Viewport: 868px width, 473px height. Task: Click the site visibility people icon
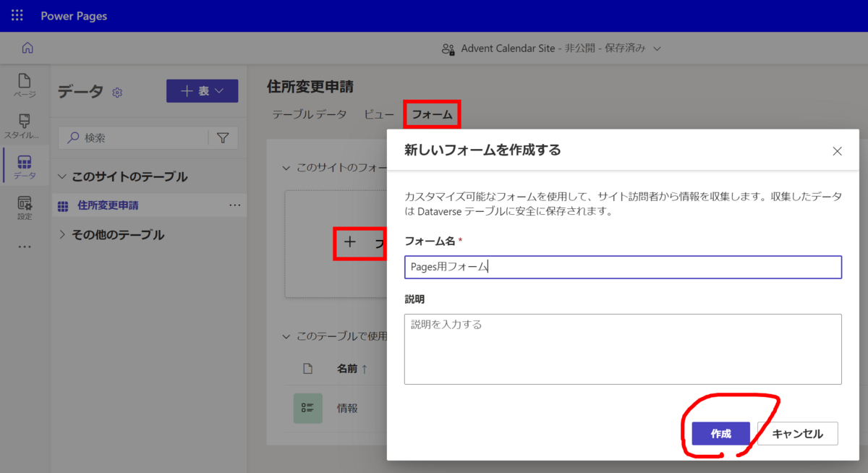click(448, 49)
